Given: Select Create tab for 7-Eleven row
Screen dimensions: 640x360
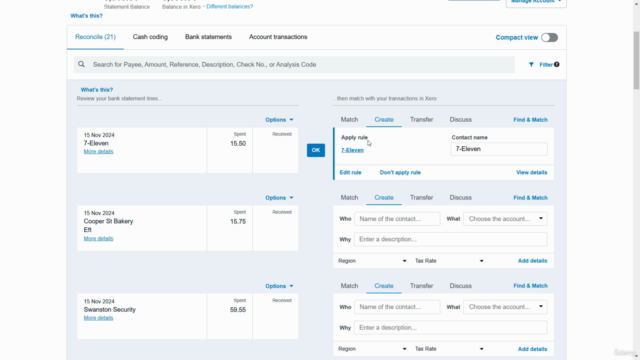Looking at the screenshot, I should point(384,120).
